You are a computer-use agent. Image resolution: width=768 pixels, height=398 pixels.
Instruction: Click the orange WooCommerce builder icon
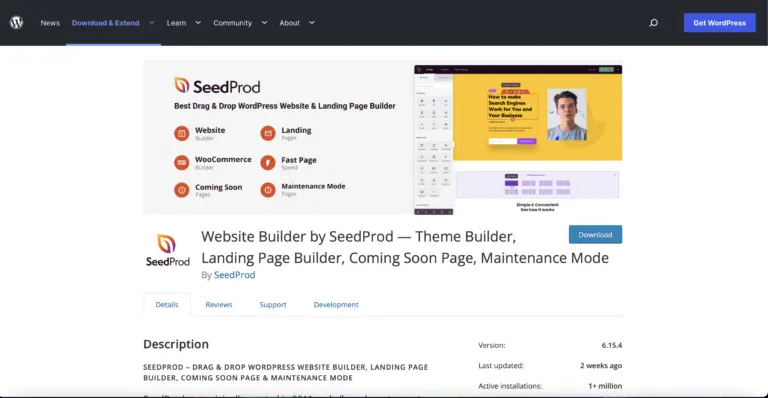coord(182,163)
